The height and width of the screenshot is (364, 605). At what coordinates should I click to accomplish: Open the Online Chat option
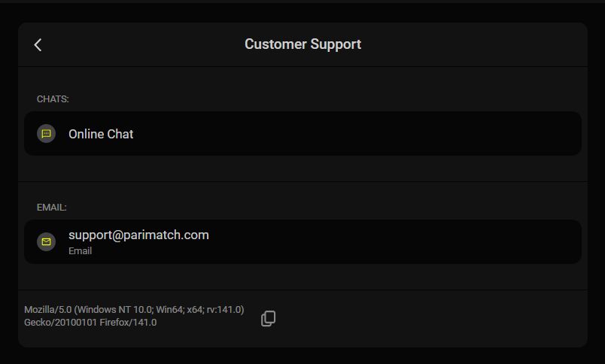[302, 134]
